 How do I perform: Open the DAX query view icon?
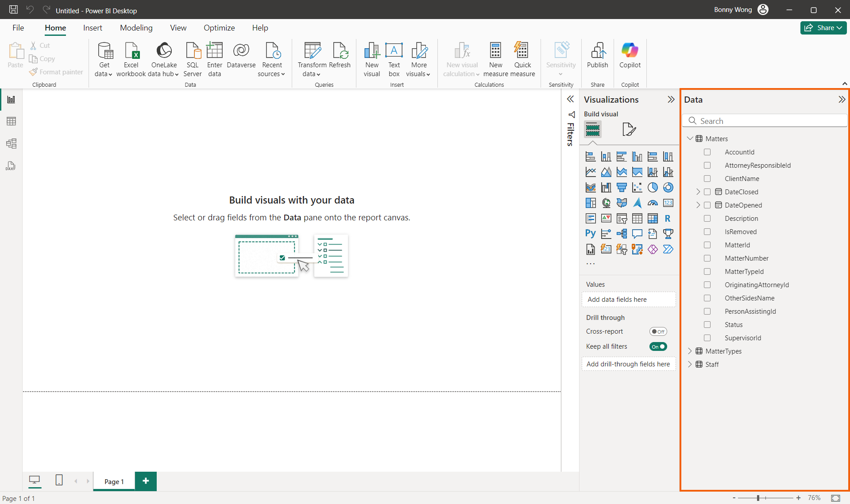click(11, 166)
